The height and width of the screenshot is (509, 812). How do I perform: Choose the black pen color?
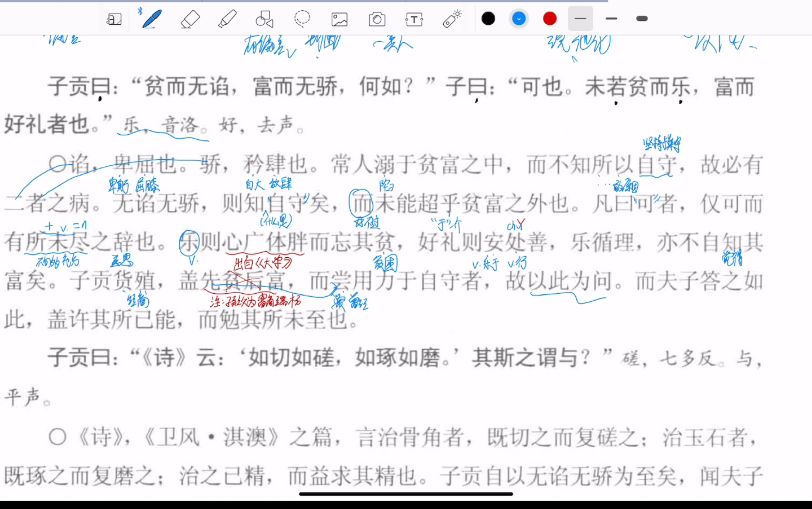488,19
